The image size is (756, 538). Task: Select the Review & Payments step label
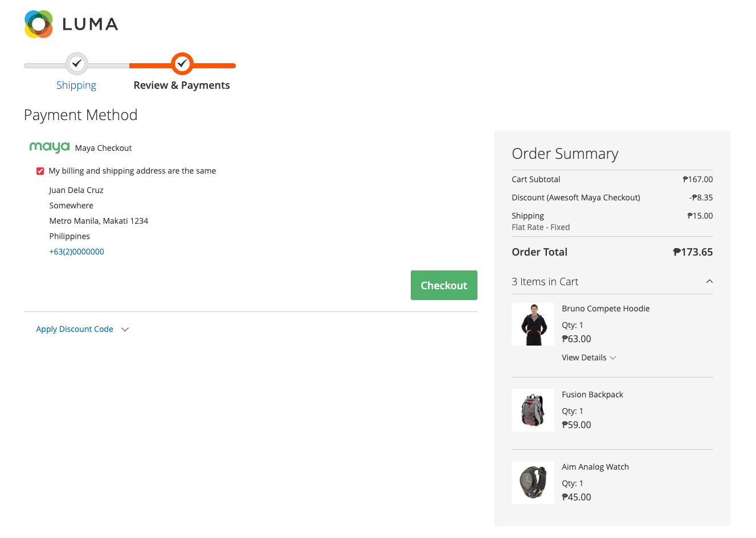[x=182, y=85]
